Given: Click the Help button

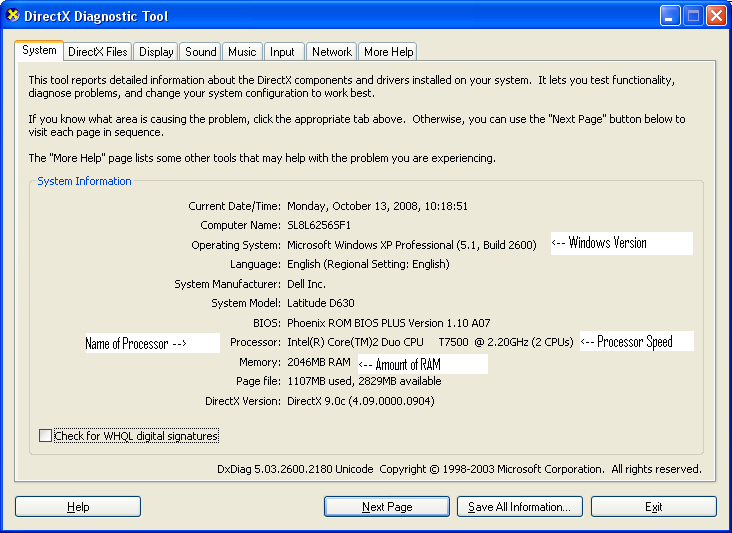Looking at the screenshot, I should tap(78, 507).
